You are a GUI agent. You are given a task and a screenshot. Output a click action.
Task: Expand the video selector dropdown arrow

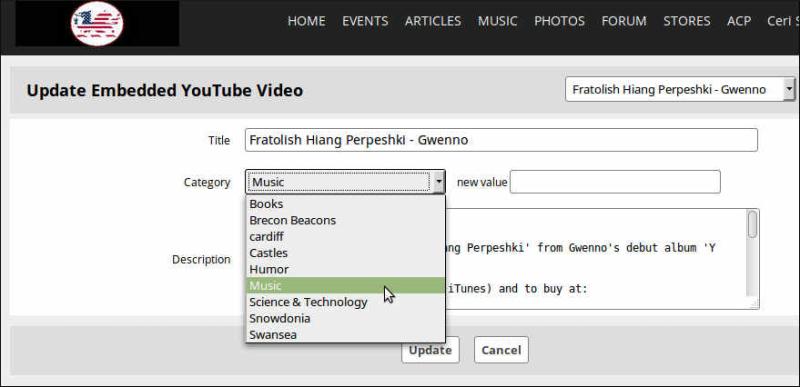click(789, 89)
